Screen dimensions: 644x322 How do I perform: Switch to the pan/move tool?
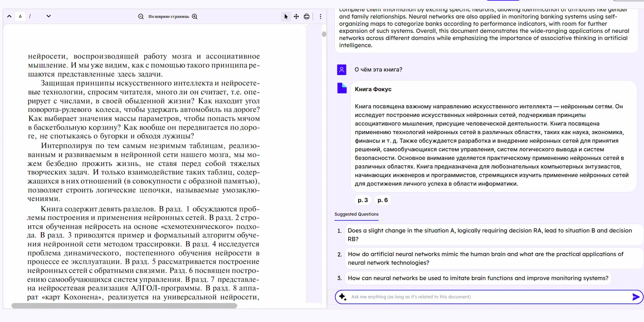[x=296, y=16]
